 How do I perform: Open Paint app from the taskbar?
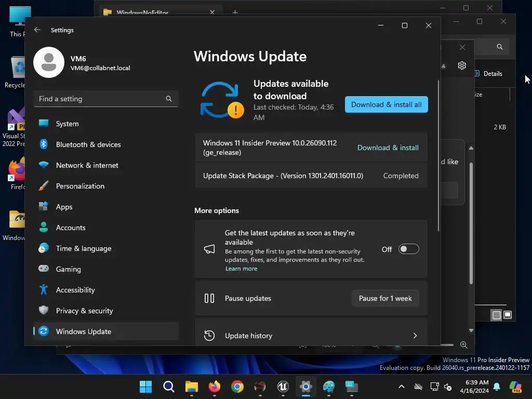pyautogui.click(x=329, y=387)
